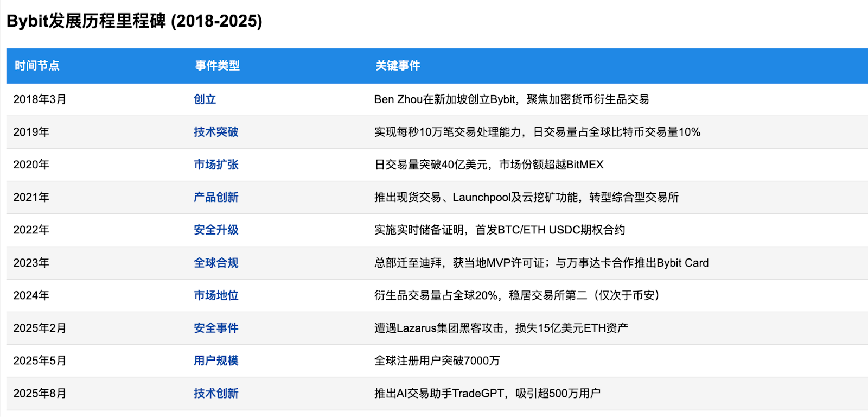
Task: Select the 2025年5月 date cell
Action: (x=40, y=361)
